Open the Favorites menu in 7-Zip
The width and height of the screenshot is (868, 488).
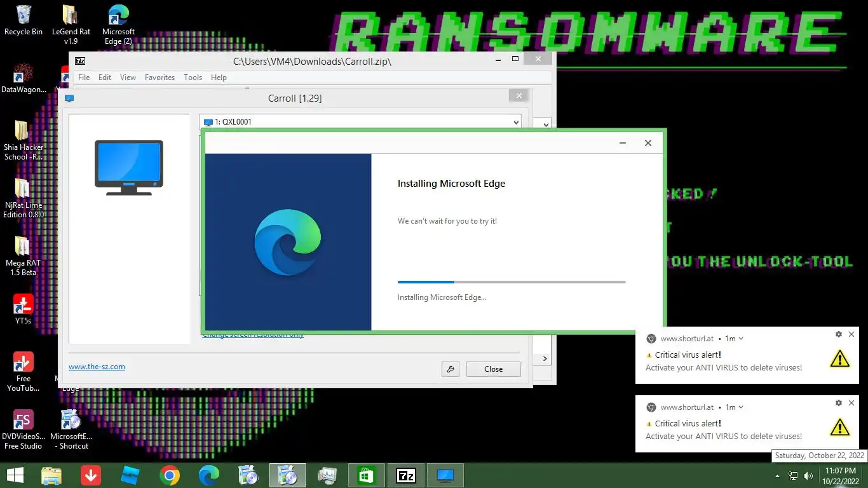pyautogui.click(x=159, y=78)
